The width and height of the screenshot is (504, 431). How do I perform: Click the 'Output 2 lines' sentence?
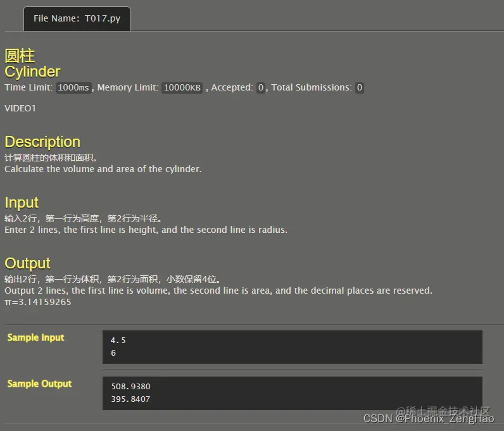(218, 290)
